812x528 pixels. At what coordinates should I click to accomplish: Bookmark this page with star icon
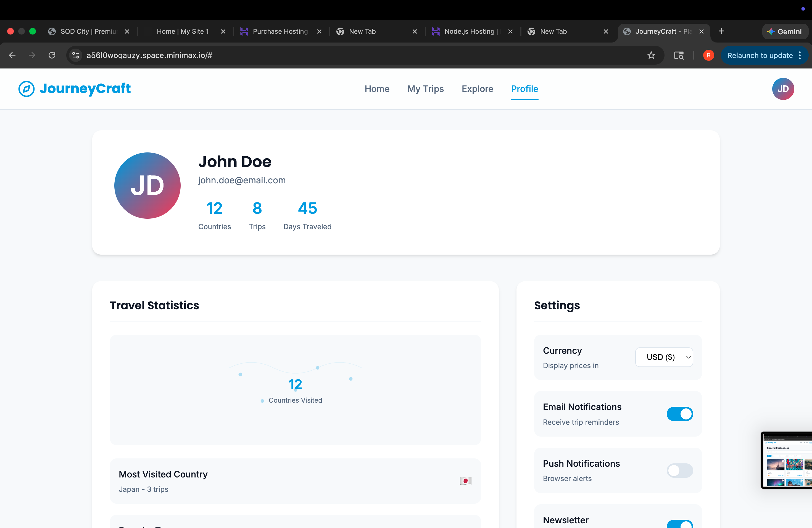click(651, 55)
